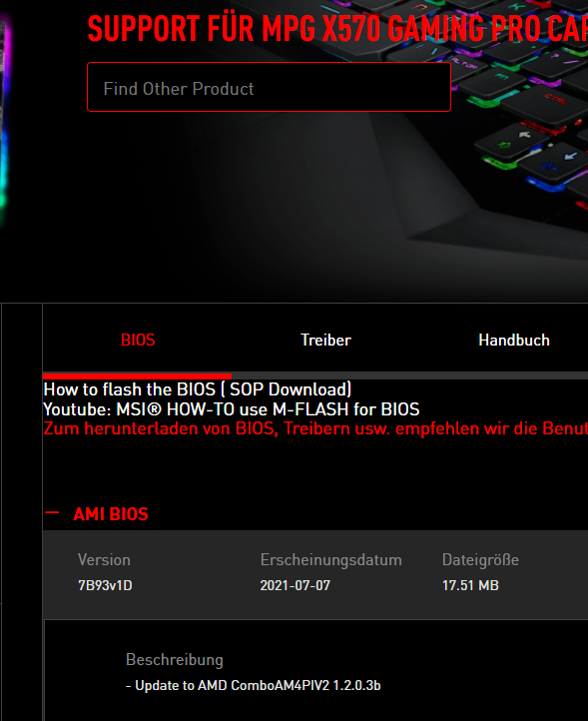Open the BIOS tab
This screenshot has height=721, width=588.
138,340
